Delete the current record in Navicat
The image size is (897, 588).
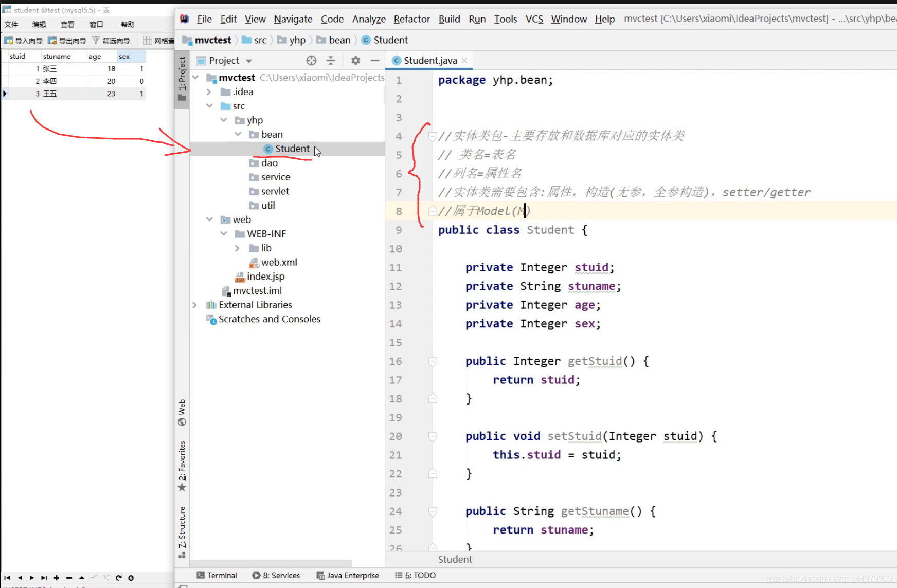[69, 578]
